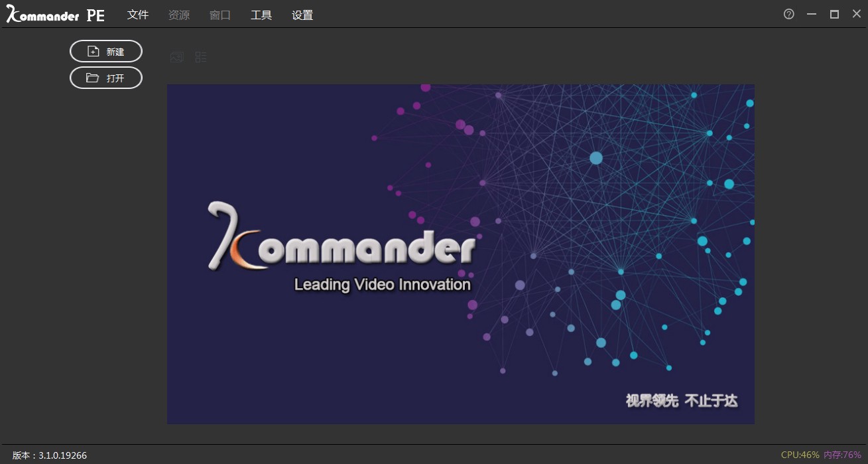Viewport: 868px width, 464px height.
Task: Click the help question mark icon
Action: coord(789,14)
